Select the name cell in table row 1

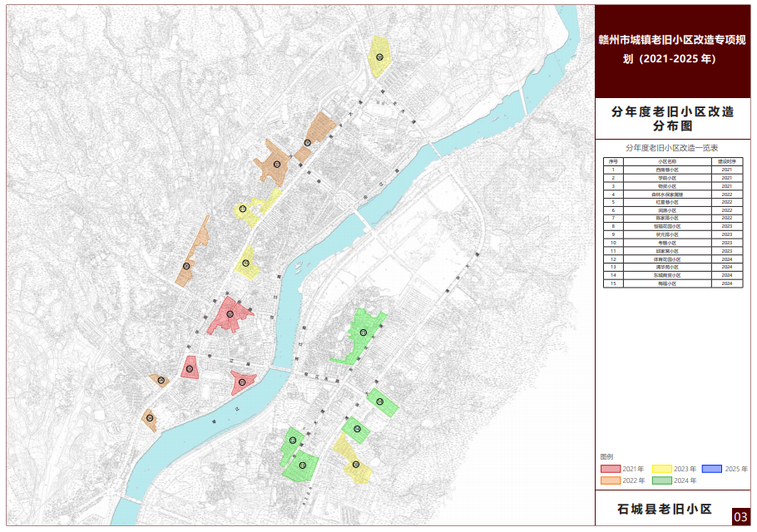[x=667, y=170]
